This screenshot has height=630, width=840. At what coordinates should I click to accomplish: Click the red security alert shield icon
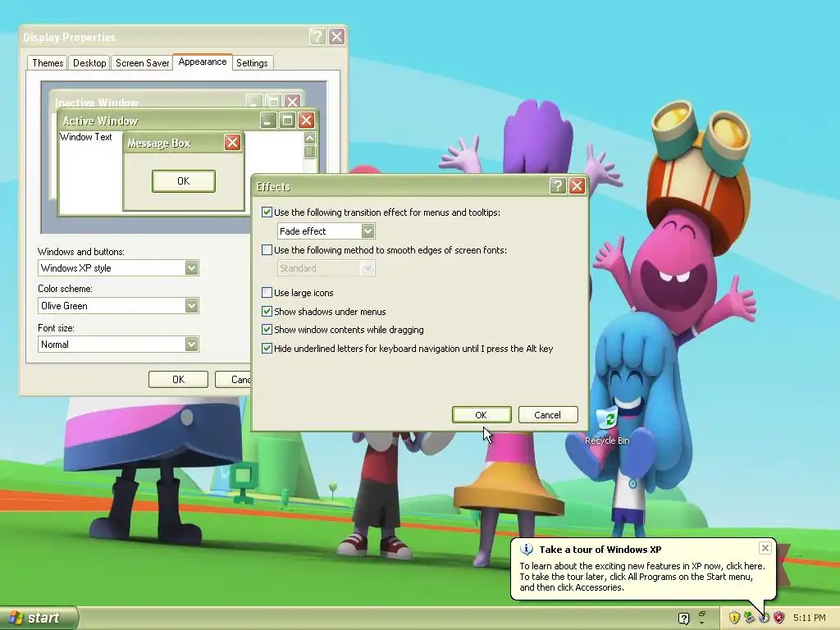[778, 618]
